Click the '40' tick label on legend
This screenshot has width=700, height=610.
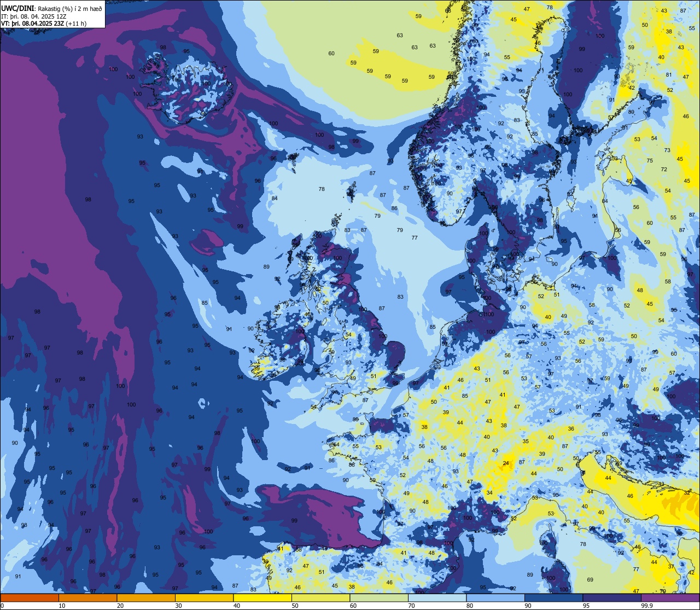(237, 606)
